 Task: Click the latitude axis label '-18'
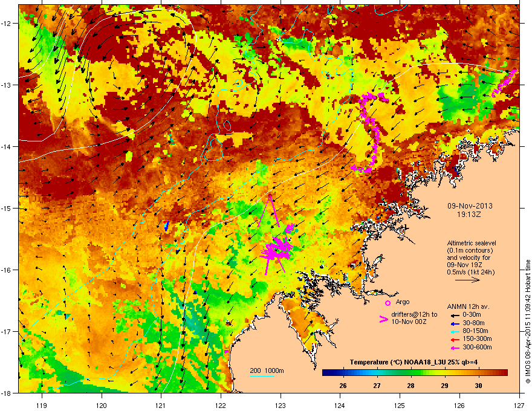(6, 393)
